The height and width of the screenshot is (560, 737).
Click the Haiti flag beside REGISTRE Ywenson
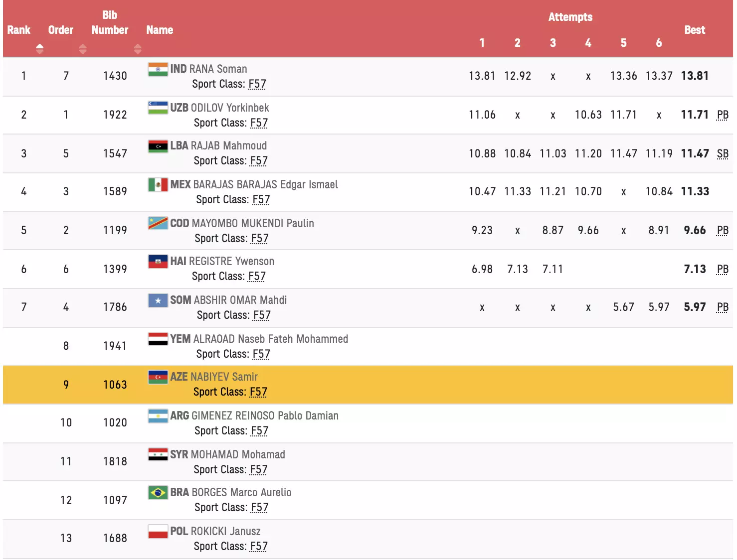tap(158, 262)
